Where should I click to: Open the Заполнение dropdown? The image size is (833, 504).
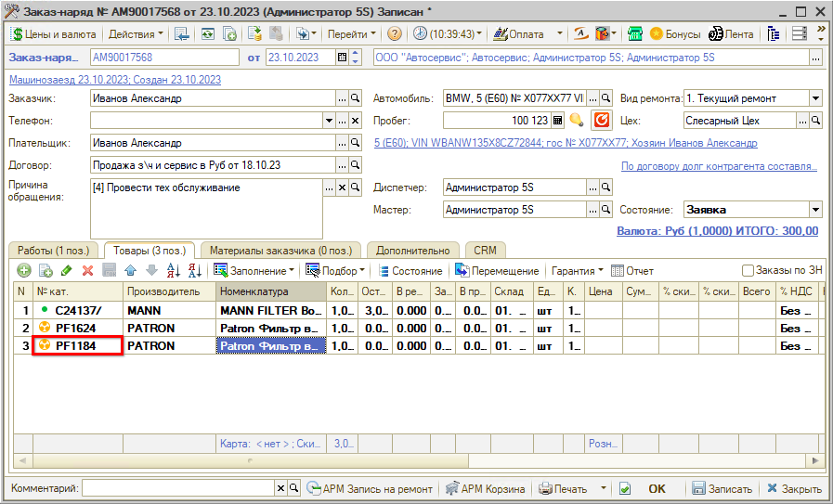254,270
